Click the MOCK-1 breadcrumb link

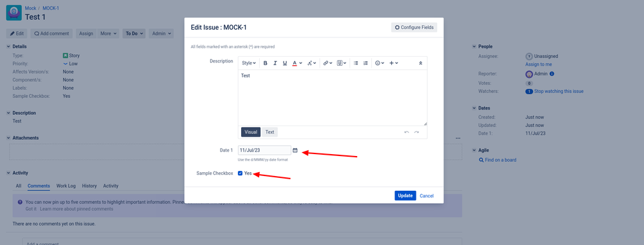[x=51, y=8]
